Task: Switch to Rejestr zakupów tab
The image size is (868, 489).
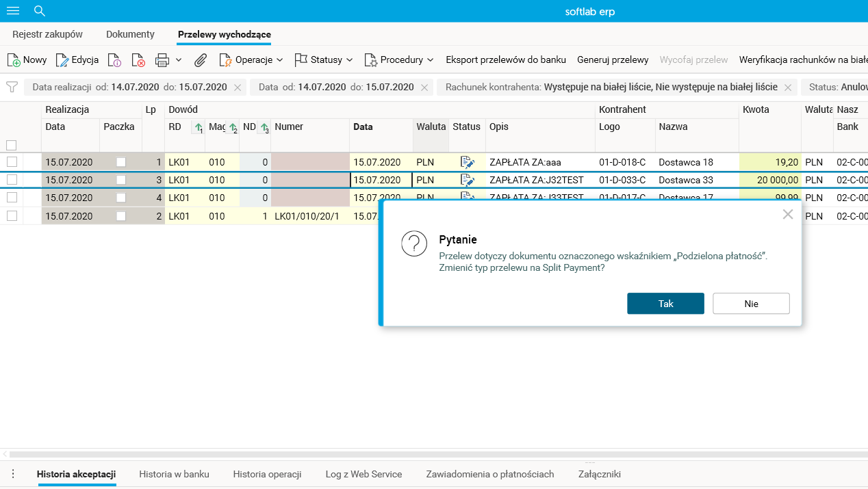Action: (x=48, y=34)
